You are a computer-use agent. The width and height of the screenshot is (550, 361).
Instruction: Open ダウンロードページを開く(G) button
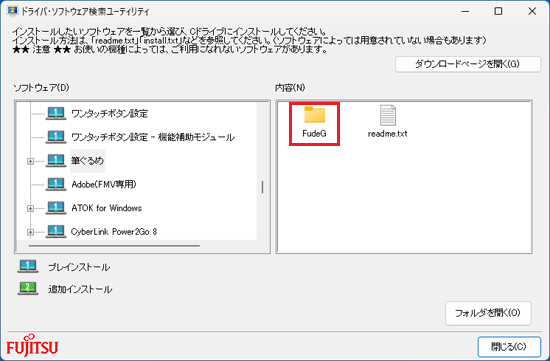468,64
